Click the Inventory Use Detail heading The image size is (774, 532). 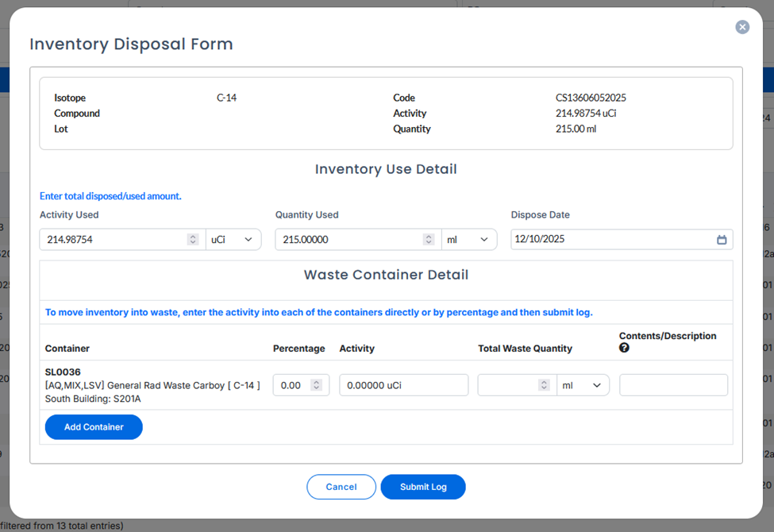(386, 169)
